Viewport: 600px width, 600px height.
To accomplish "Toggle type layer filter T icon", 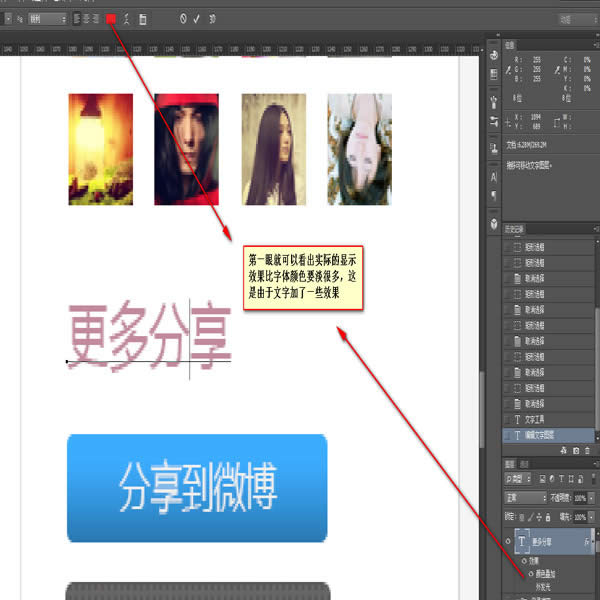I will [x=561, y=479].
